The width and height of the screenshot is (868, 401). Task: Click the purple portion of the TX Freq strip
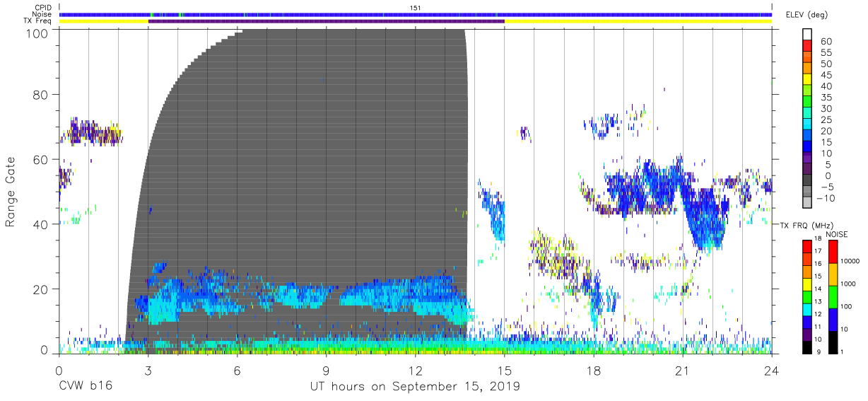326,21
